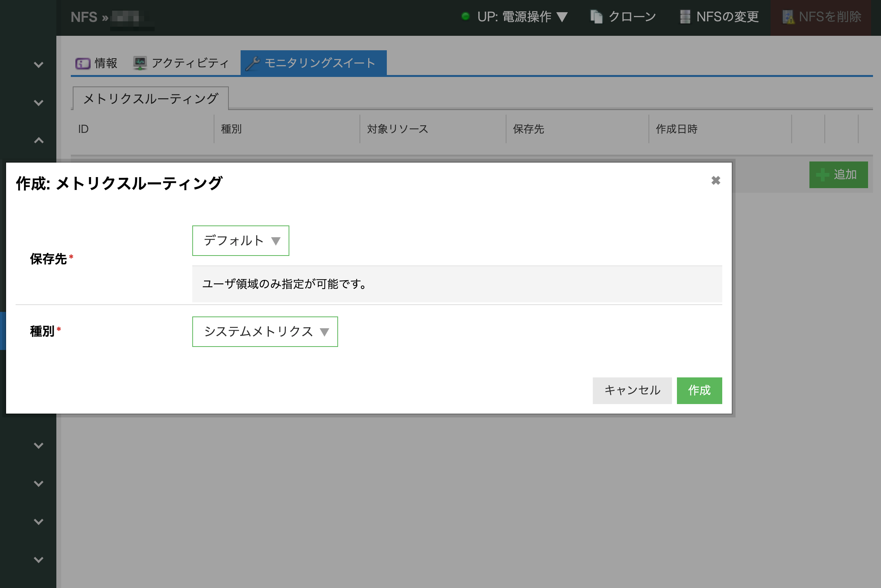This screenshot has height=588, width=881.
Task: Open the 保存先 デフォルト dropdown
Action: 241,241
